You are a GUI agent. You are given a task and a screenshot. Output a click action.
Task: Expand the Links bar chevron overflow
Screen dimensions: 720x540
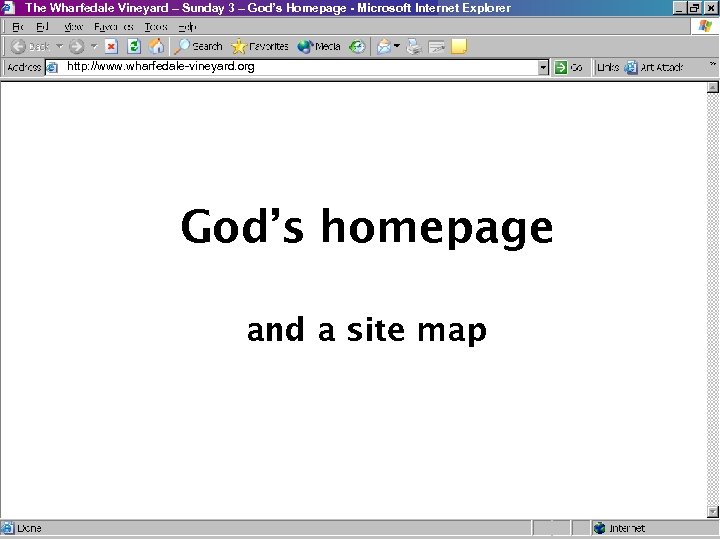point(713,64)
